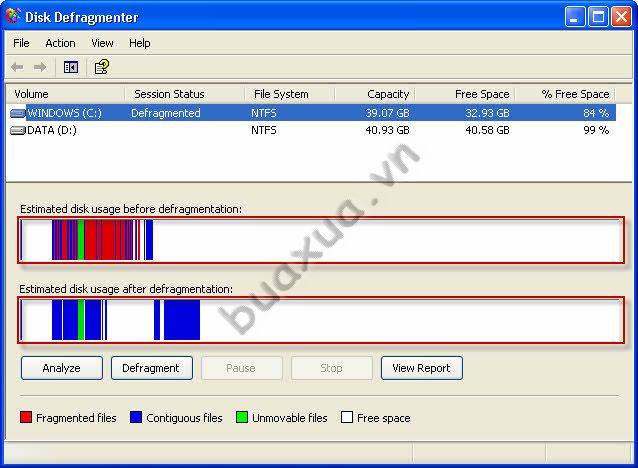Sort by the Session Status column header
Viewport: 638px width, 468px height.
click(185, 94)
